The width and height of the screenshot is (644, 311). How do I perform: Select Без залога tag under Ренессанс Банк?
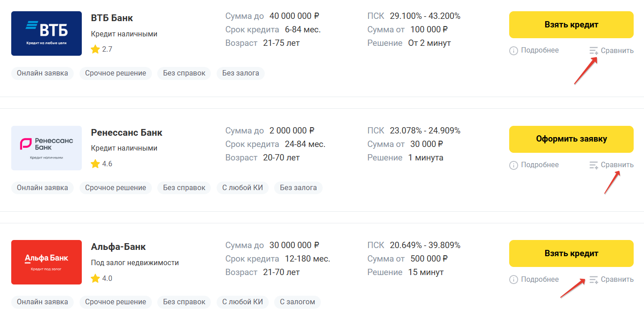pyautogui.click(x=298, y=188)
